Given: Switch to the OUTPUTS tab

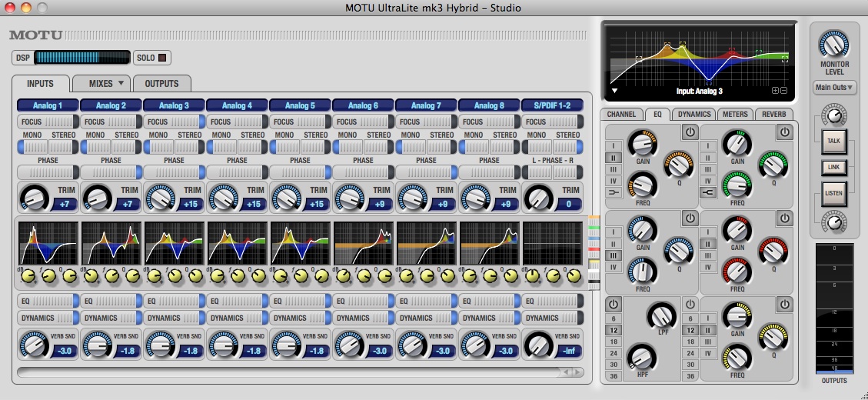Looking at the screenshot, I should [x=161, y=84].
